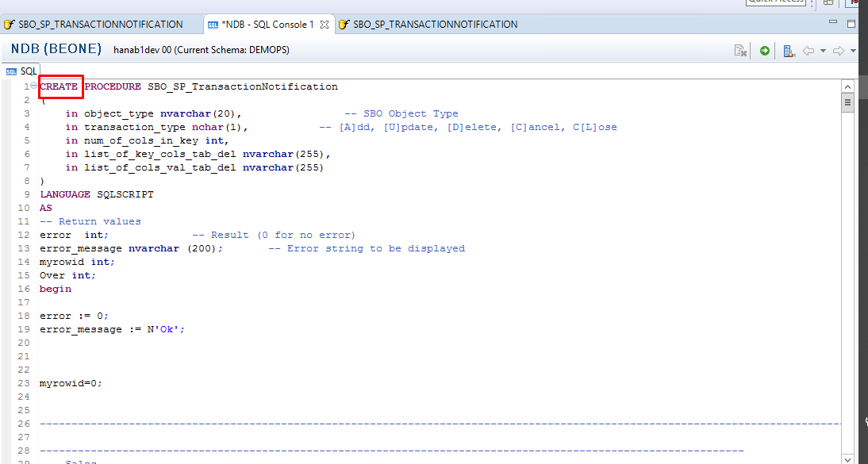Click error := 0 statement on line 18

tap(74, 316)
